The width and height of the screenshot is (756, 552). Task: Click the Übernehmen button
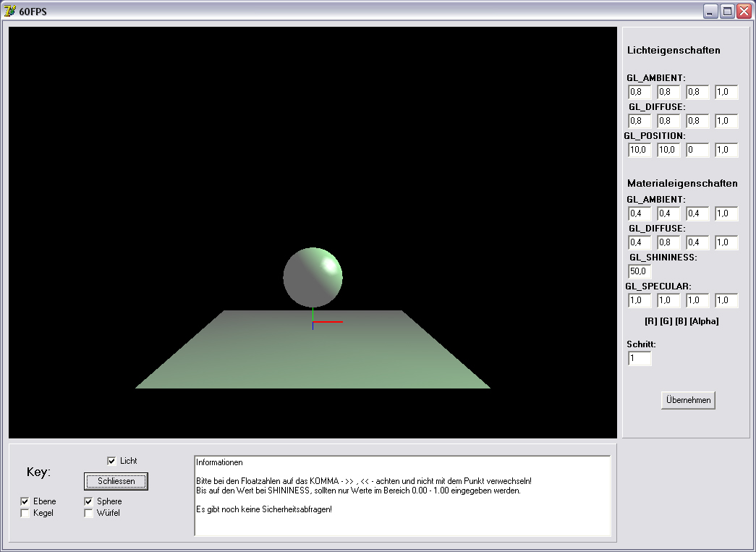coord(687,400)
